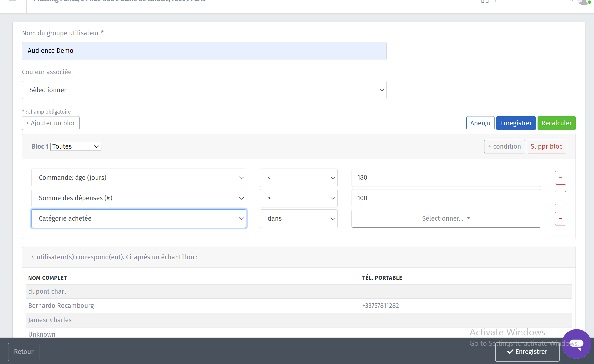Open the Bloc 1 Toutes selector
594x364 pixels.
pyautogui.click(x=76, y=146)
